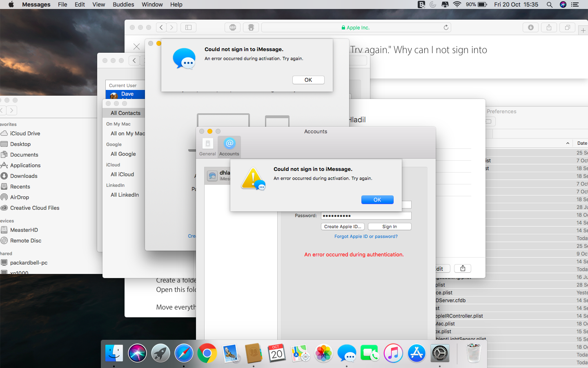
Task: Click the Wi-Fi status icon
Action: click(457, 4)
